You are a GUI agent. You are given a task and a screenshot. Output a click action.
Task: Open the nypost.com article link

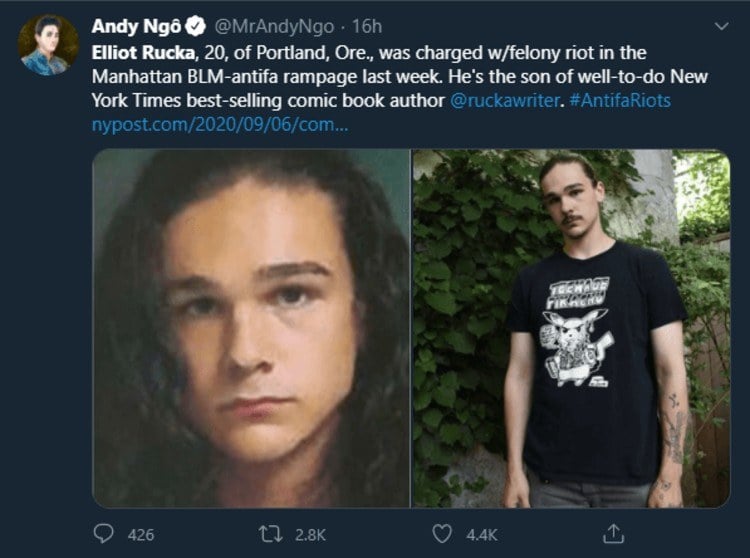coord(220,124)
